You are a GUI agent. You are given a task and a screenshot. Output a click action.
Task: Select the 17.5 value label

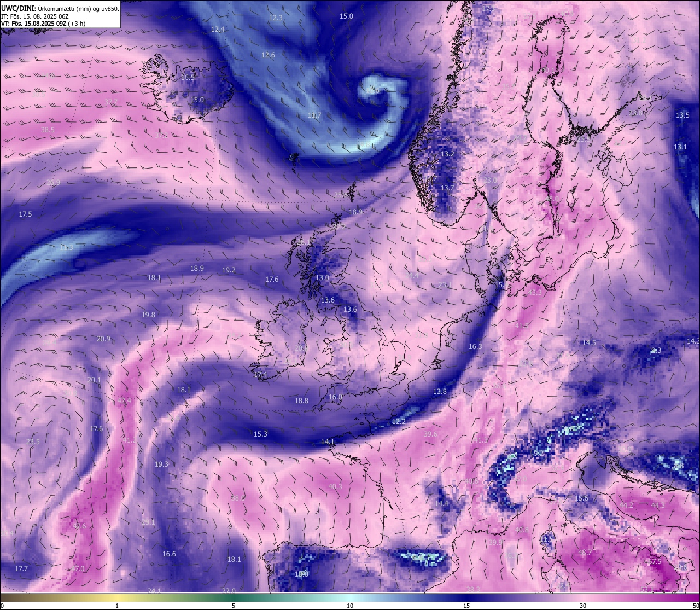click(25, 214)
